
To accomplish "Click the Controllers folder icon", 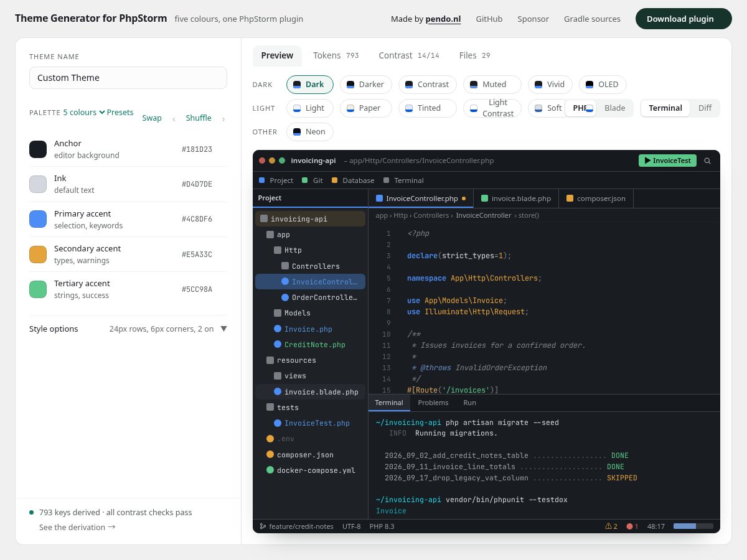I will click(285, 266).
